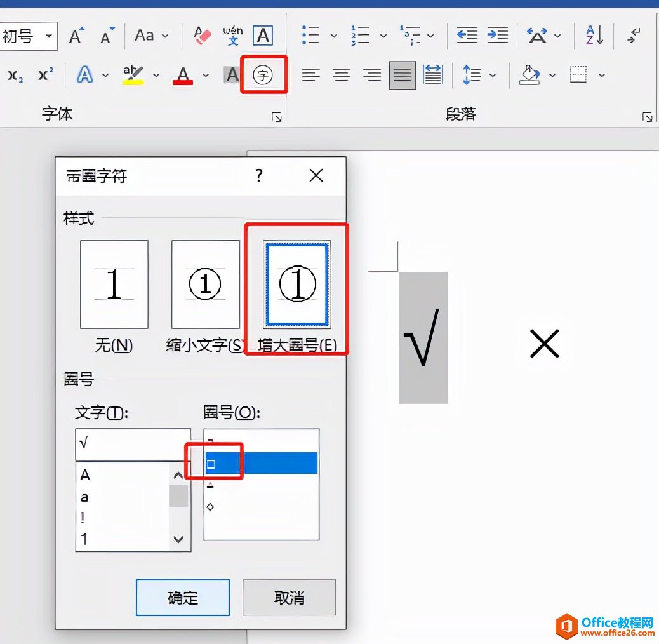Click the 确定 confirm button
The image size is (659, 644).
(x=182, y=597)
